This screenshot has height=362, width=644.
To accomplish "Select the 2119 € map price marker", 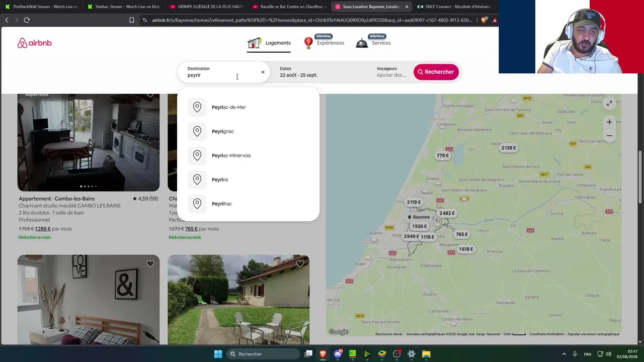I will point(414,202).
